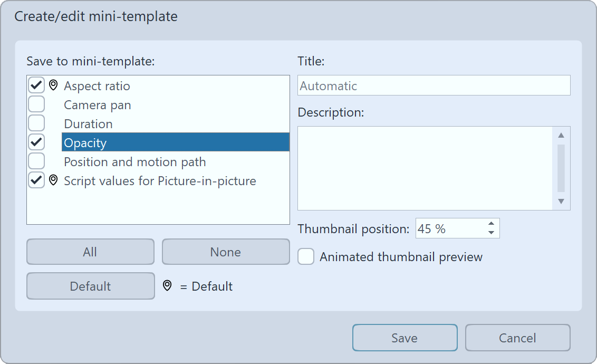Check the Position and motion path option

point(35,161)
